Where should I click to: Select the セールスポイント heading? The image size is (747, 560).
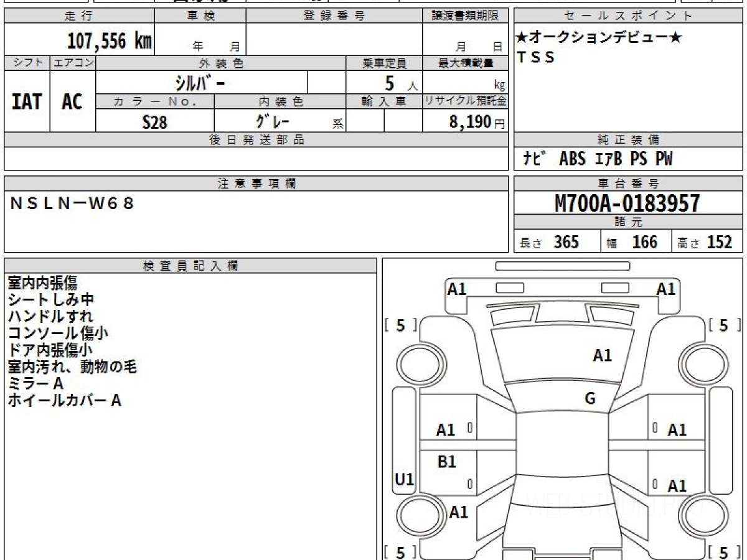(629, 16)
